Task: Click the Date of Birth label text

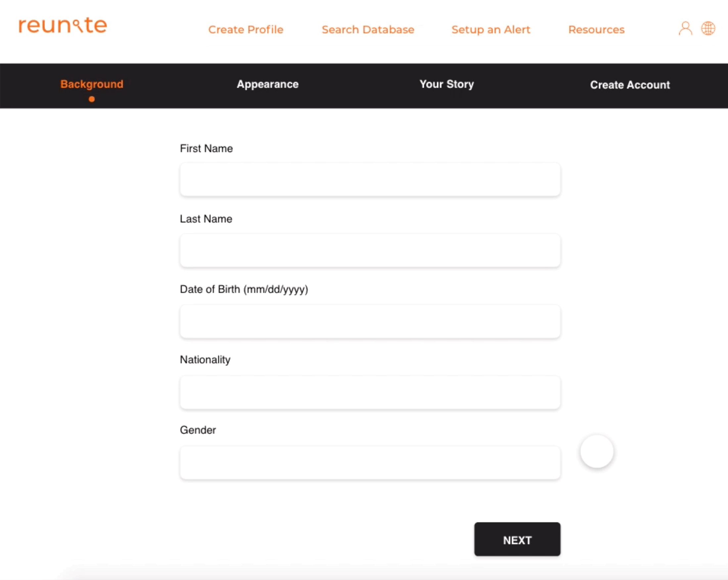Action: (244, 289)
